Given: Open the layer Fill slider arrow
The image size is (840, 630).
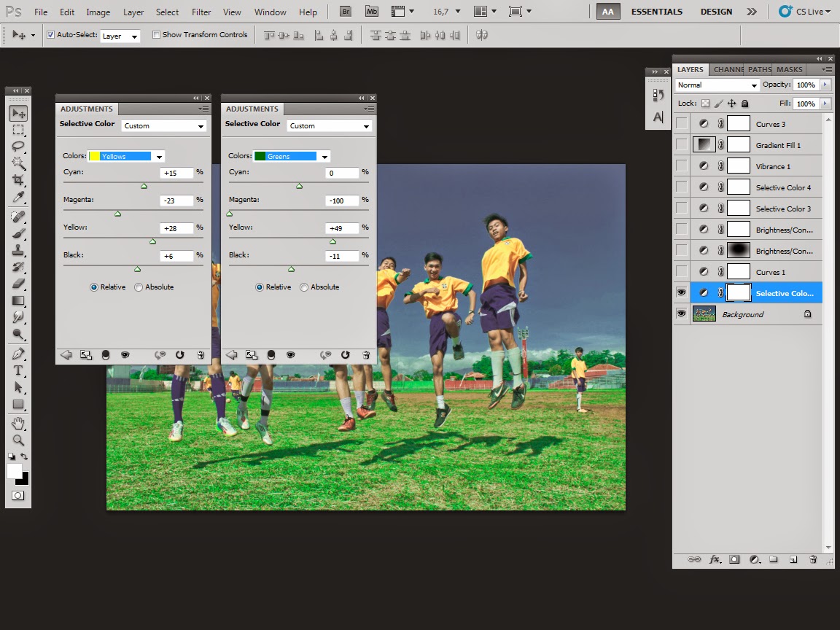Looking at the screenshot, I should (x=825, y=104).
